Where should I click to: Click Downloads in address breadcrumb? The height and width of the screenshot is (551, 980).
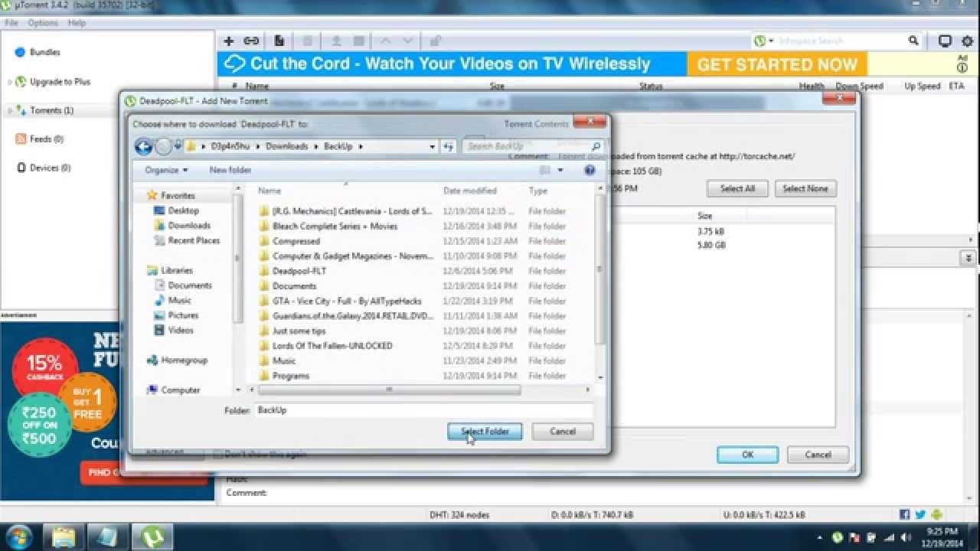pyautogui.click(x=287, y=146)
